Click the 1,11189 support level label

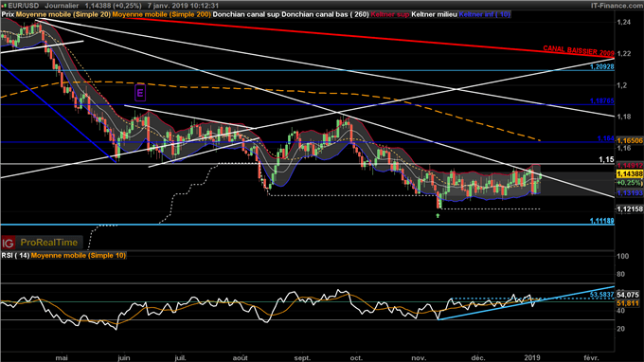click(602, 221)
